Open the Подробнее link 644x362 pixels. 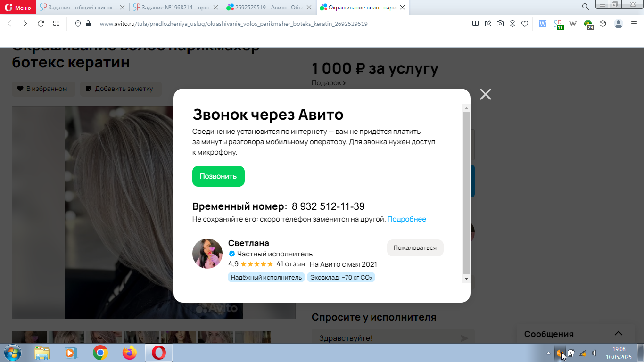pyautogui.click(x=407, y=219)
